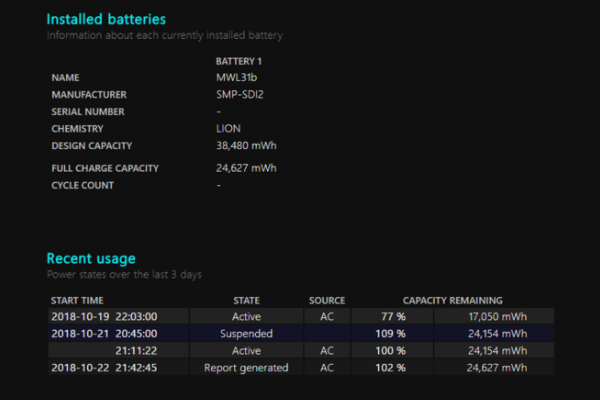
Task: Click the BATTERY 1 column header
Action: pos(238,61)
